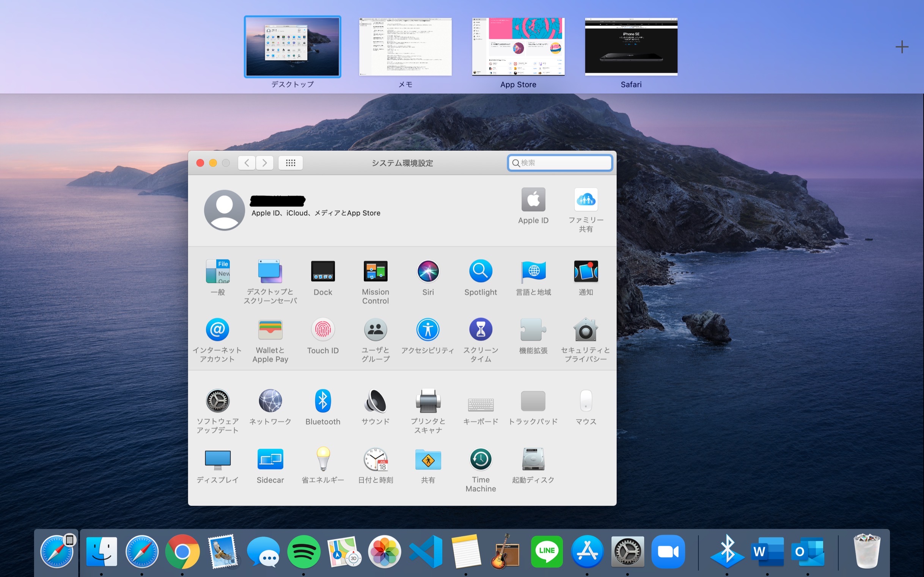Image resolution: width=924 pixels, height=577 pixels.
Task: Switch to the App Store space
Action: 519,47
